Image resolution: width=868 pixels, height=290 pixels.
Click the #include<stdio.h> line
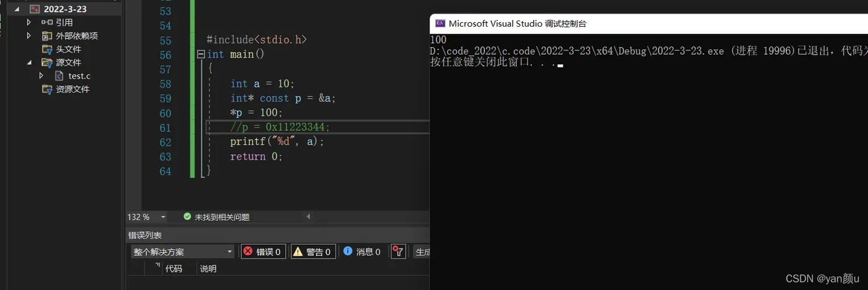(257, 40)
